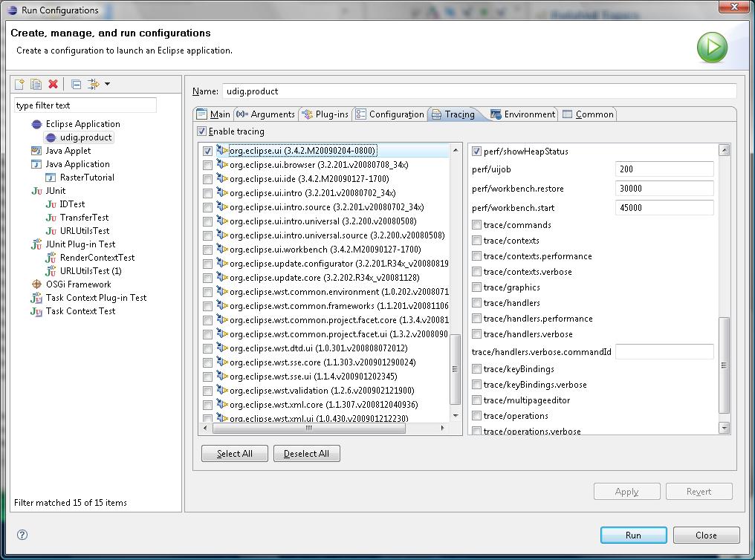Click the trace/handlers.verbose.commandId field
Viewport: 755px width, 560px height.
coord(664,352)
